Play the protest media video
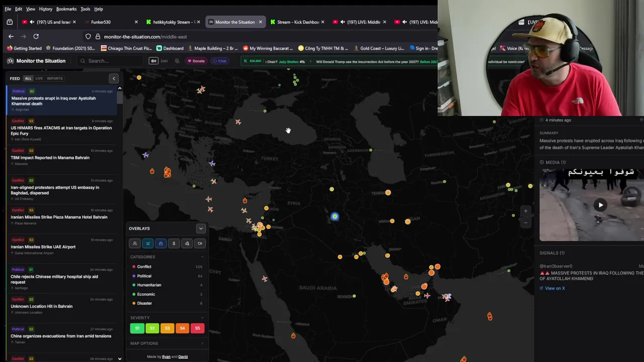Screen dimensions: 644x362 (x=600, y=205)
